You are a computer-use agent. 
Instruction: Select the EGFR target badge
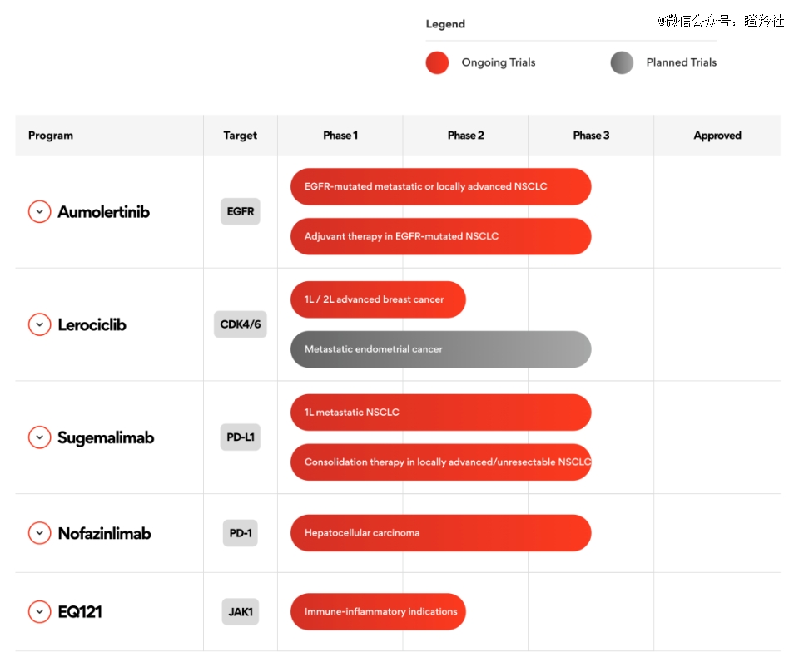point(240,211)
